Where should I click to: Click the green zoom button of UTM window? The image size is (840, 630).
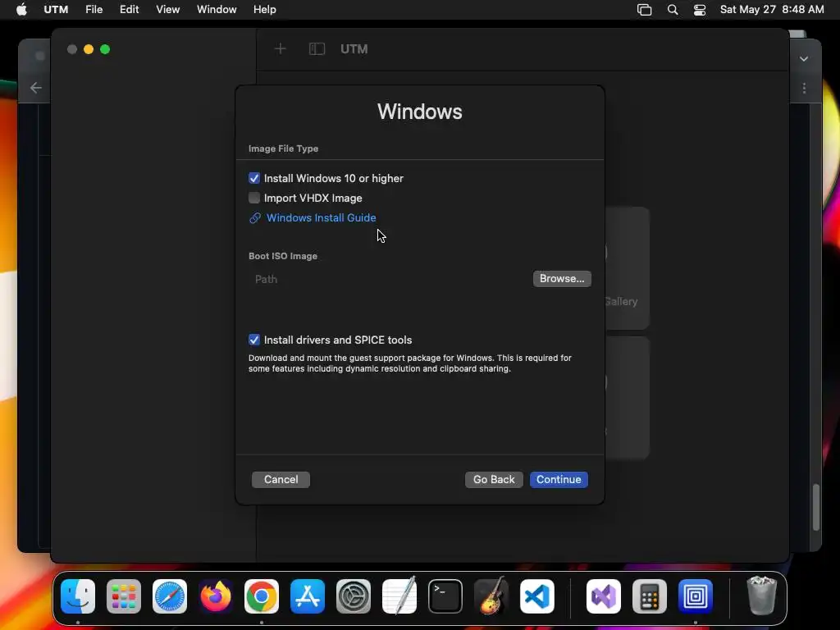(x=105, y=49)
